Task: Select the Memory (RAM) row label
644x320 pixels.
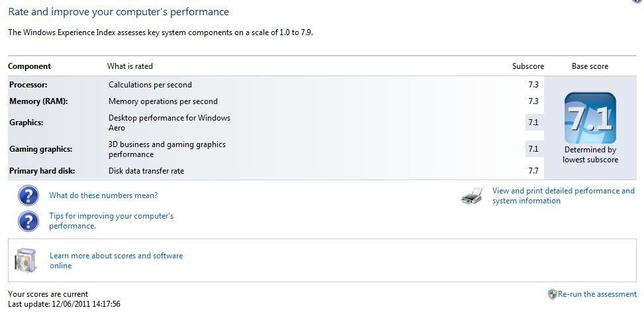Action: 38,101
